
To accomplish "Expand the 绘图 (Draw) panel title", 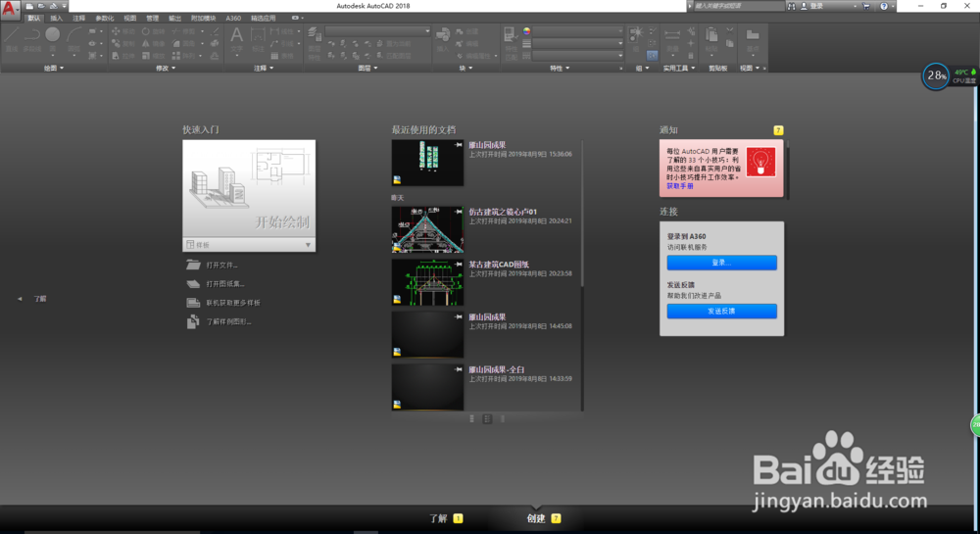I will (54, 68).
